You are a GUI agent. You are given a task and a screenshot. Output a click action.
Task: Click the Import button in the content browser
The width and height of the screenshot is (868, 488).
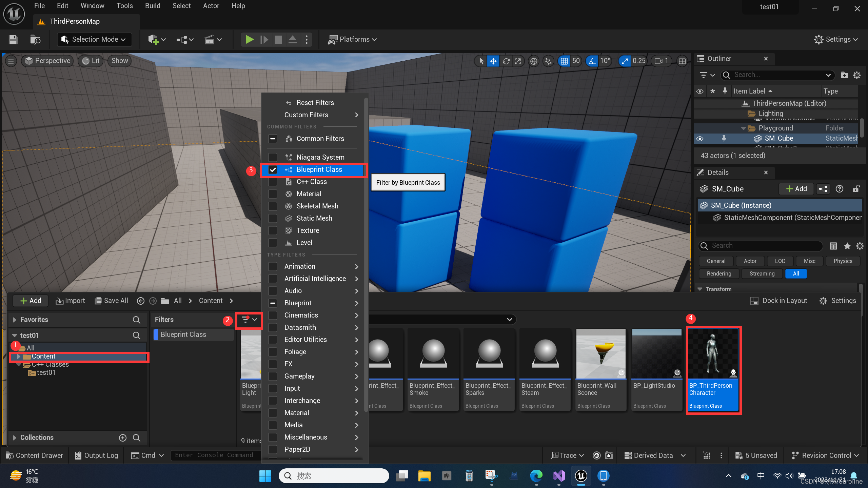(x=71, y=301)
